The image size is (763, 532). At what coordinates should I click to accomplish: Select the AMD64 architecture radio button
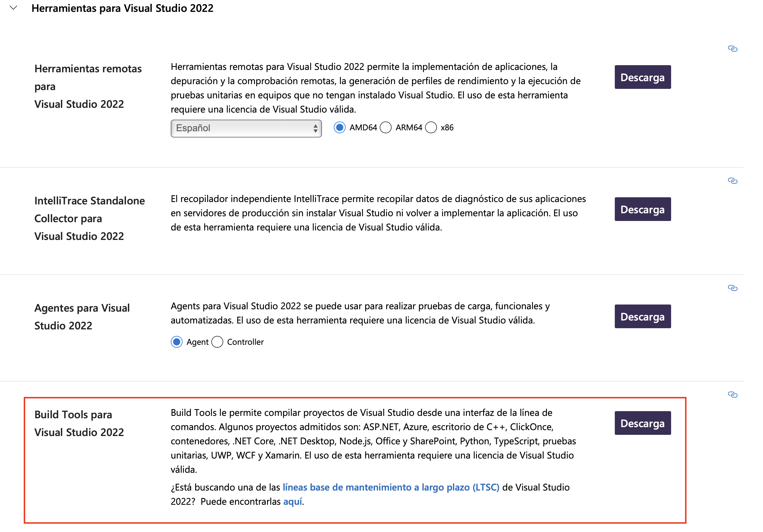click(x=339, y=128)
